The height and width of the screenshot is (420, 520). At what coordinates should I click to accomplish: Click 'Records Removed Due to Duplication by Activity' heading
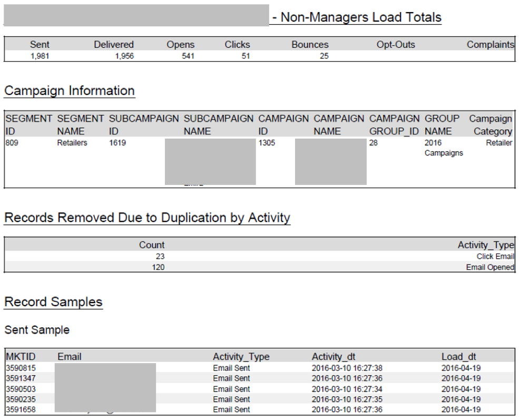pos(147,218)
